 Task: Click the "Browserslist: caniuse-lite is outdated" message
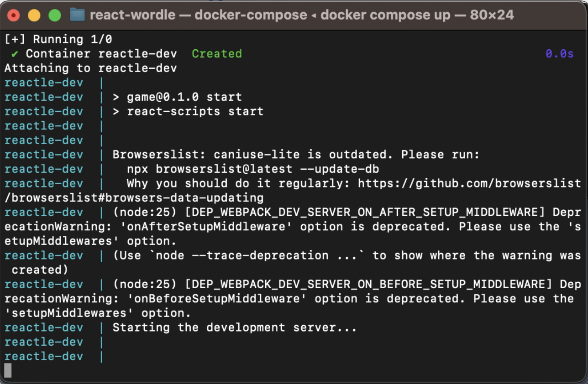point(296,155)
